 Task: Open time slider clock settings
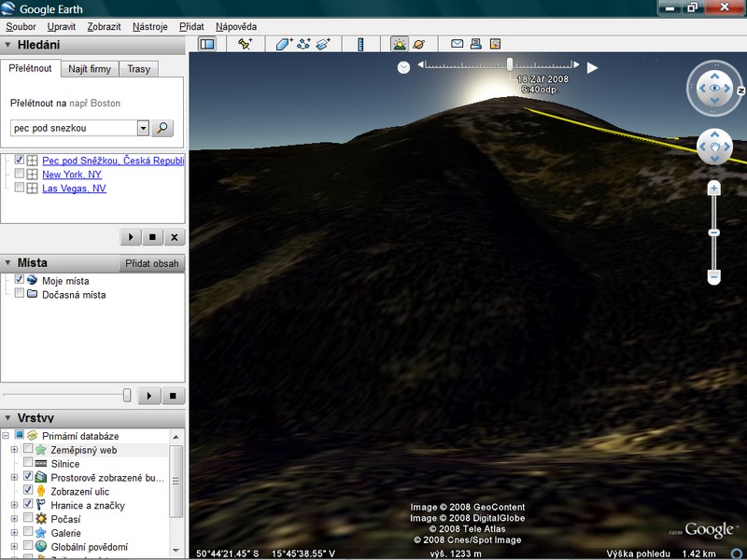[x=403, y=67]
